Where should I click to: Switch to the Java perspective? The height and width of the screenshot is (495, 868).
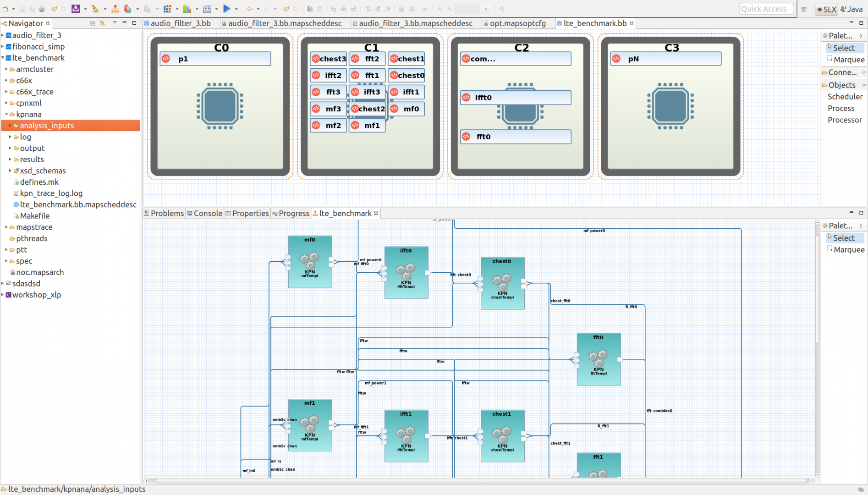point(852,9)
